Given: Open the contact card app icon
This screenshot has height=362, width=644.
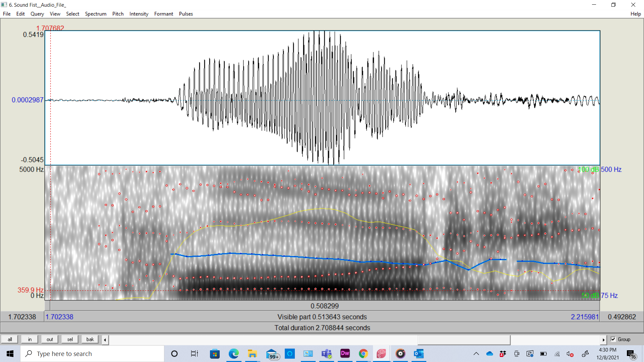Looking at the screenshot, I should coord(308,354).
